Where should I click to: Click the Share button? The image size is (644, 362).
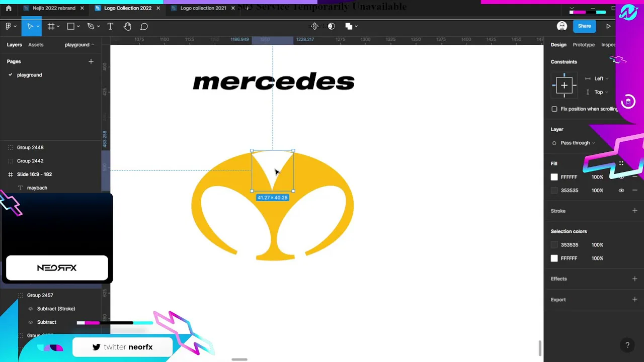click(585, 26)
